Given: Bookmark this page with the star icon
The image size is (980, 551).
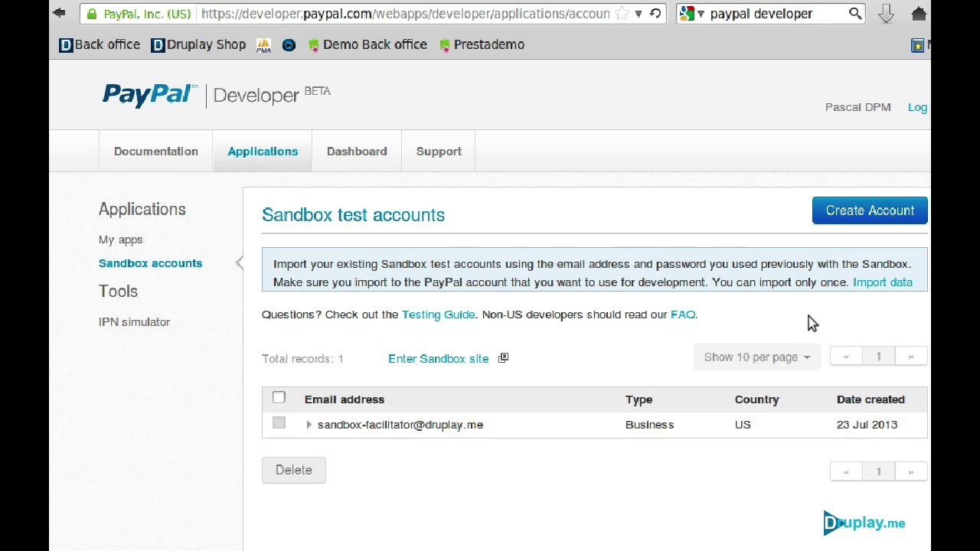Looking at the screenshot, I should (622, 14).
